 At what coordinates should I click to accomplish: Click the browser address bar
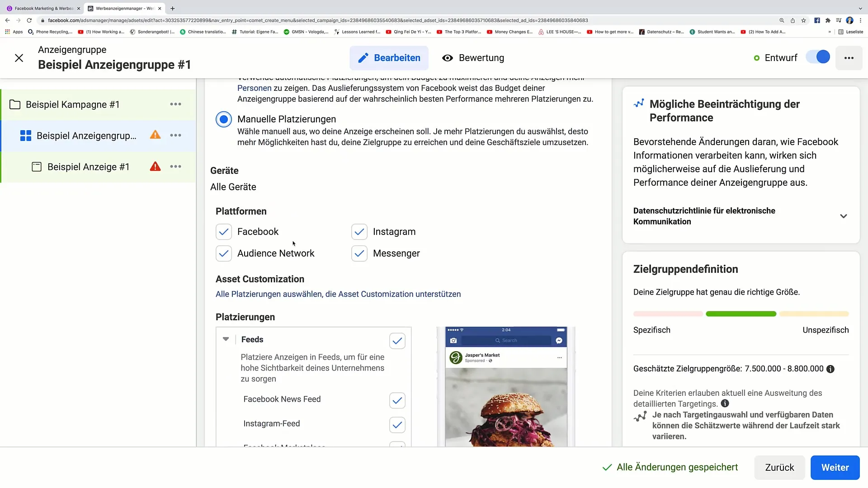407,20
